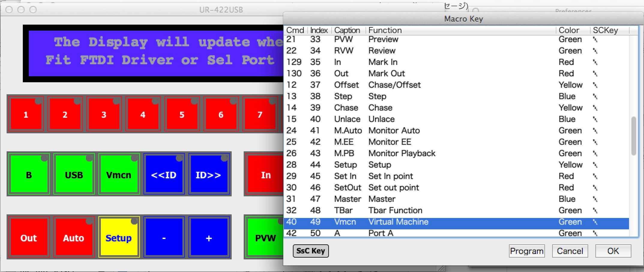
Task: Click the red Auto key
Action: click(74, 237)
